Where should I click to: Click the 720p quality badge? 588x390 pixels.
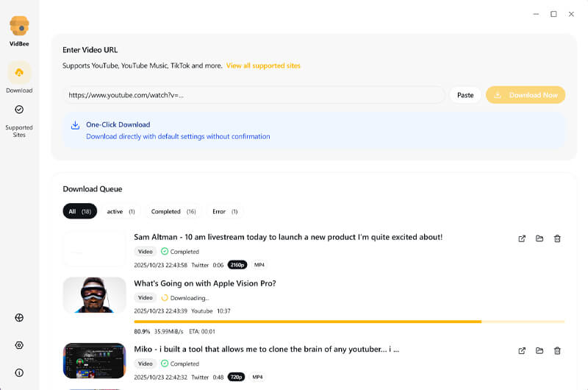click(236, 377)
